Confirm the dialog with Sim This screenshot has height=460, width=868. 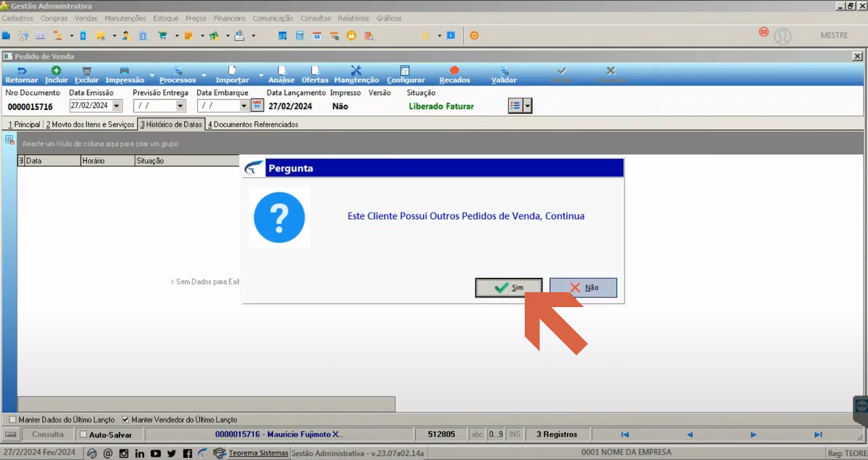pos(508,287)
